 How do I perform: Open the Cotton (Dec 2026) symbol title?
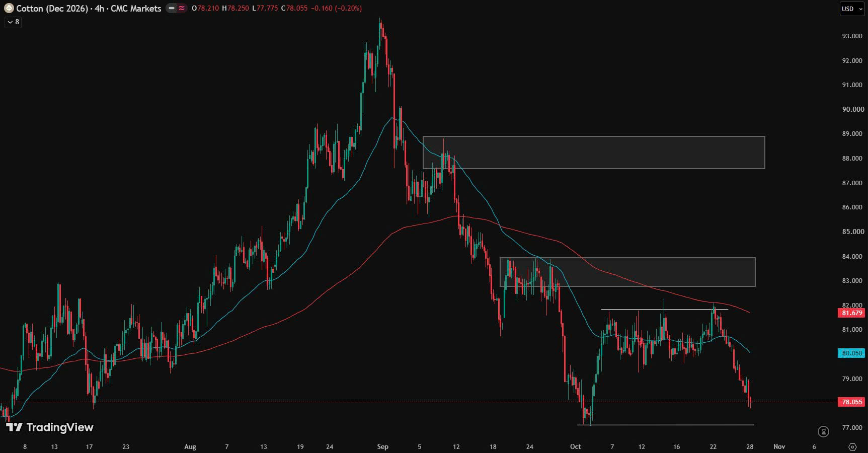[52, 9]
